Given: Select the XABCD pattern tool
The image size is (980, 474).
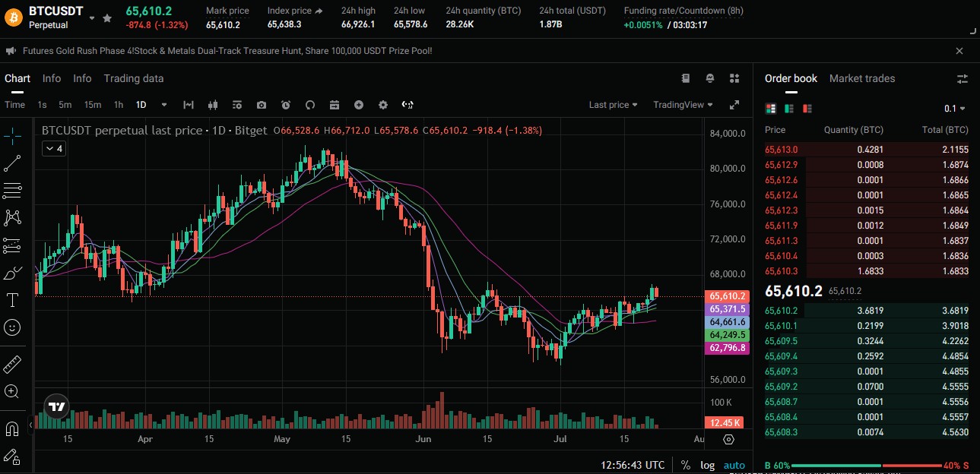Looking at the screenshot, I should 11,217.
